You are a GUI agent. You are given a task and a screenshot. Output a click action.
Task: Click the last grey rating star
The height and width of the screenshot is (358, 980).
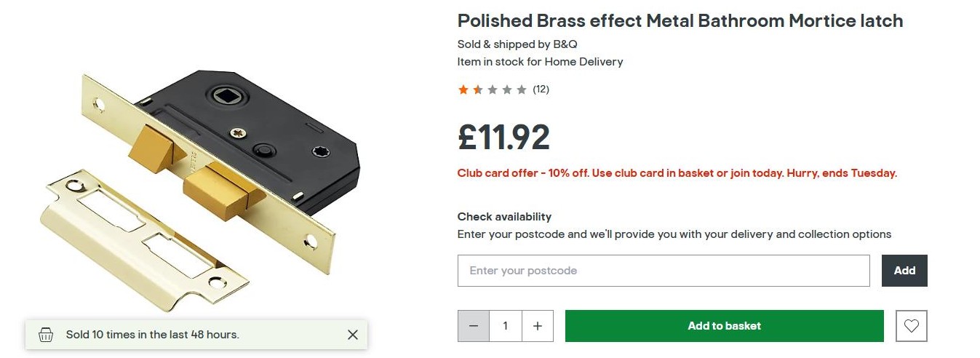521,89
